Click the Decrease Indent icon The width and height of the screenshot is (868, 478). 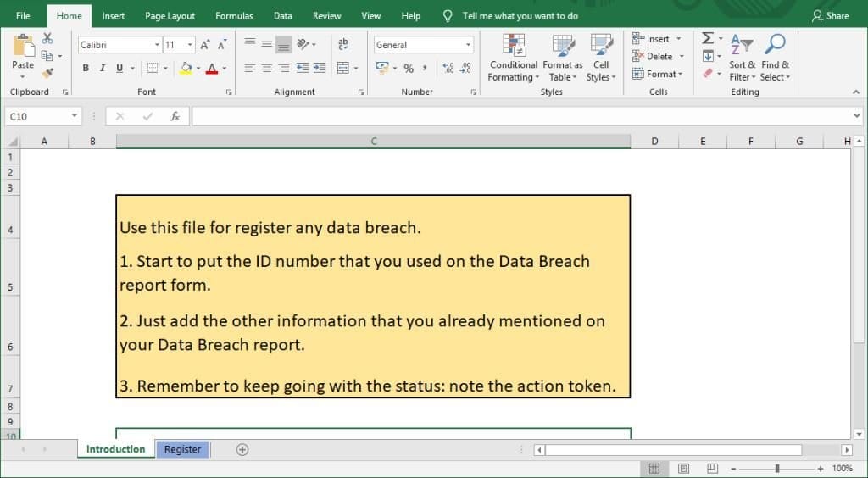(303, 68)
